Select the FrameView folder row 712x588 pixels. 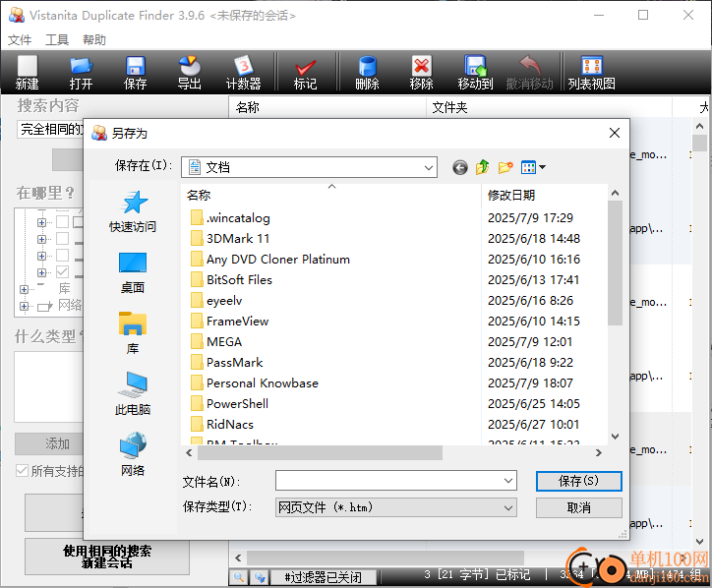pyautogui.click(x=230, y=321)
